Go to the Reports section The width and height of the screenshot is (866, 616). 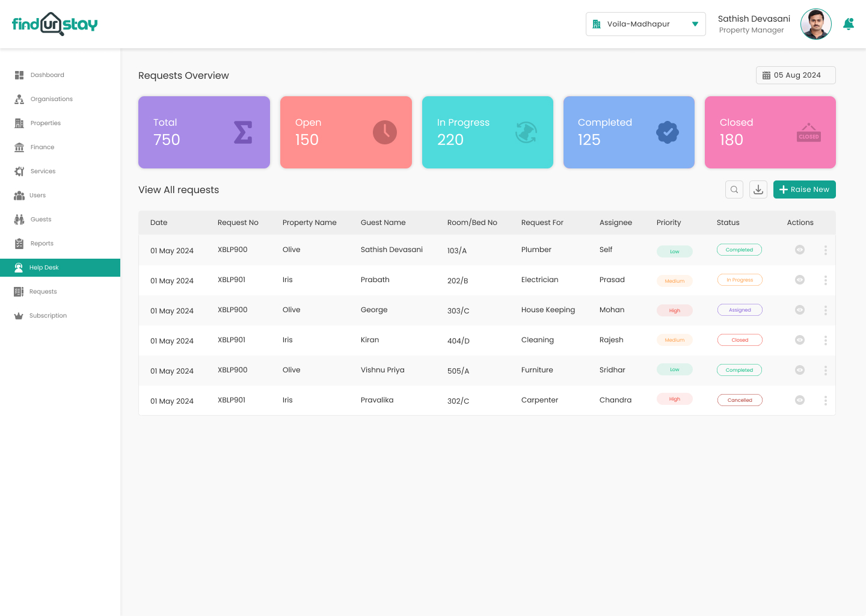coord(60,244)
